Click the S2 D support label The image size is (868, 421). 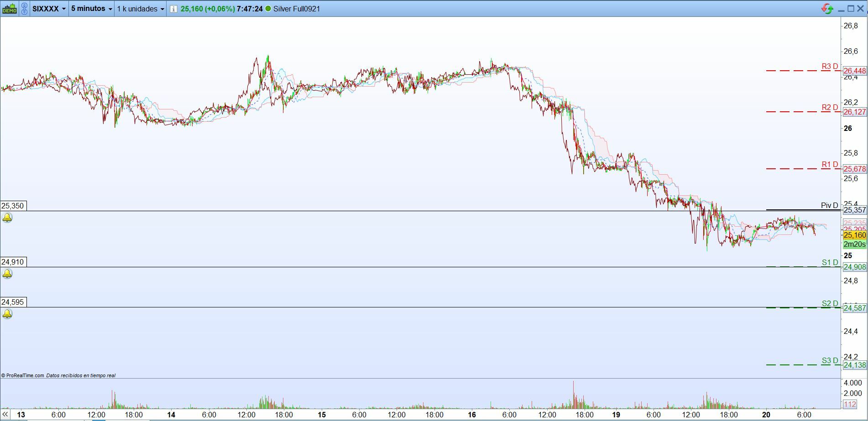pyautogui.click(x=830, y=304)
